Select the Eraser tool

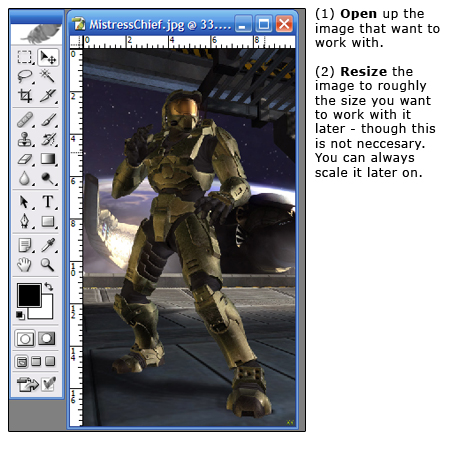click(x=25, y=159)
